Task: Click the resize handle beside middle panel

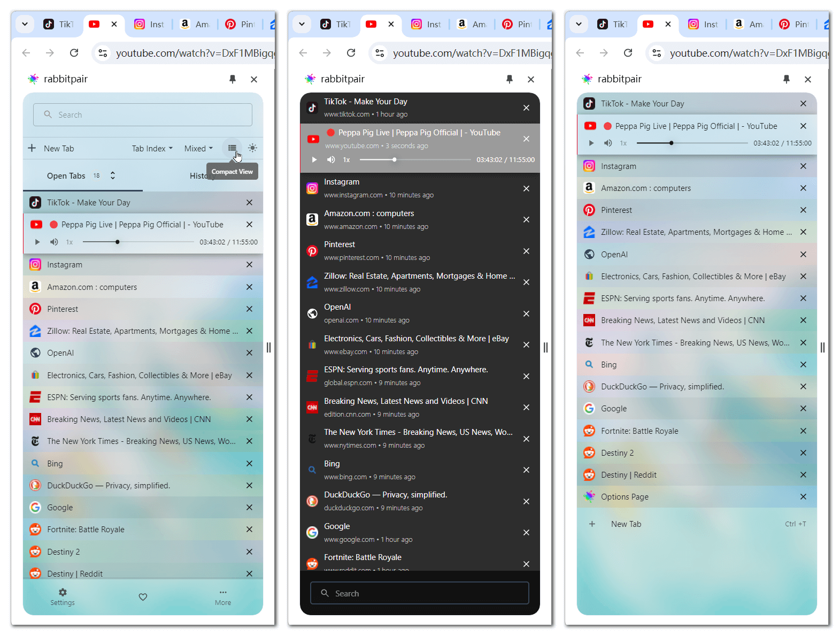Action: click(545, 348)
